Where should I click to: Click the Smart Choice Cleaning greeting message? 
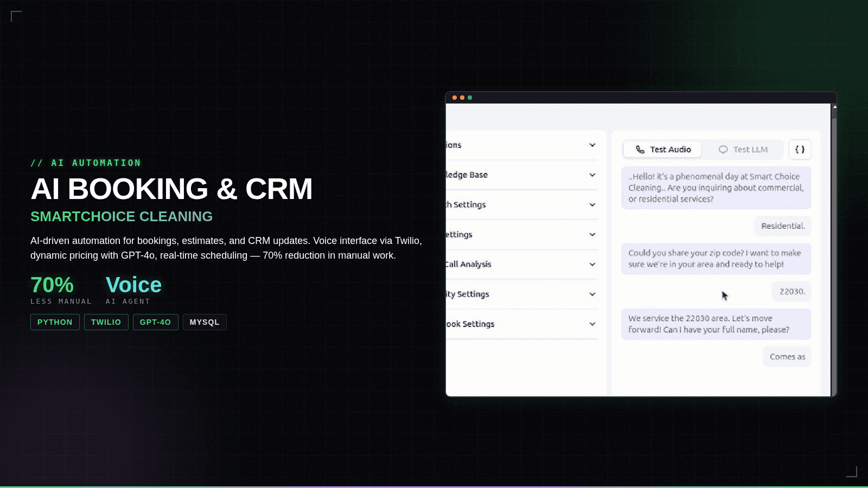pos(716,187)
